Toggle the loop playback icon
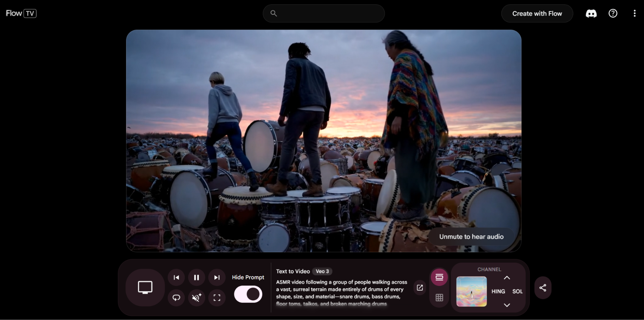Screen dimensions: 644x320 click(176, 297)
